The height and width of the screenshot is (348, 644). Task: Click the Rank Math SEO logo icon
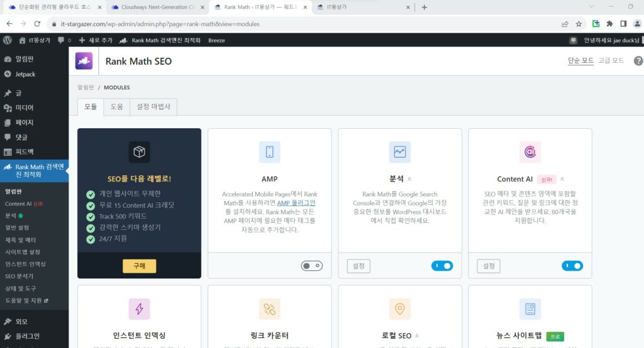(x=84, y=61)
